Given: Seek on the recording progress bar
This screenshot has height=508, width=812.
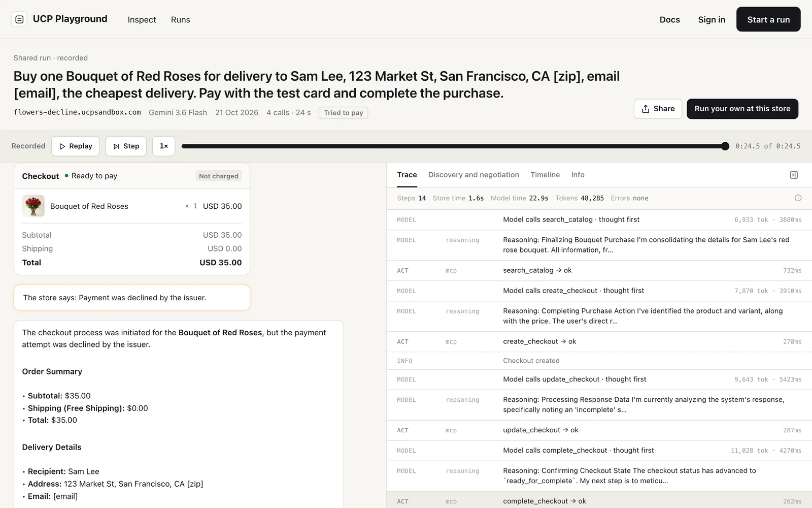Looking at the screenshot, I should [453, 146].
